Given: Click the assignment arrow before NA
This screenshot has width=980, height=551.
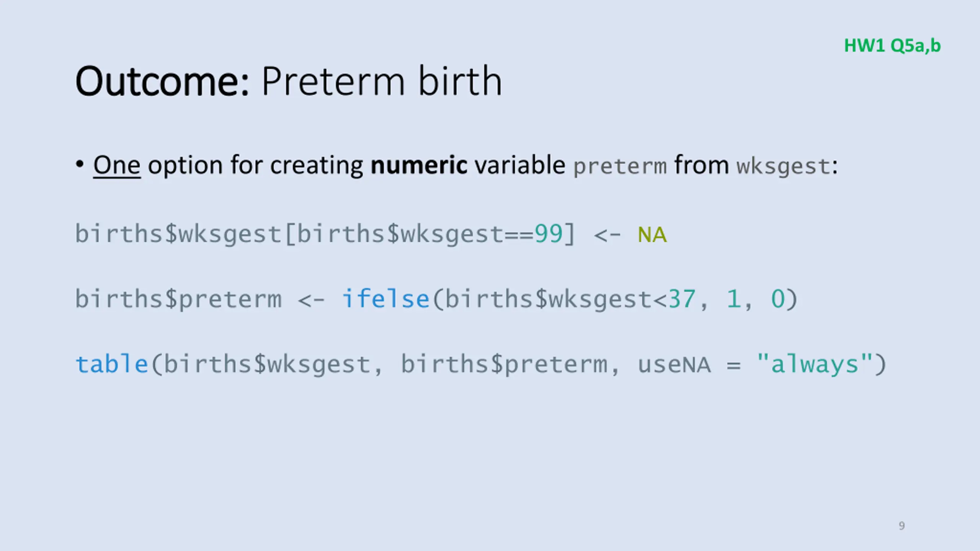Looking at the screenshot, I should [x=608, y=235].
